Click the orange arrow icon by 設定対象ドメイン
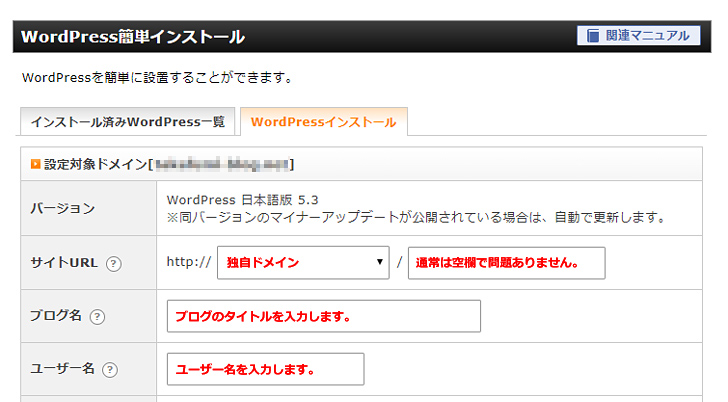The image size is (728, 402). click(35, 164)
